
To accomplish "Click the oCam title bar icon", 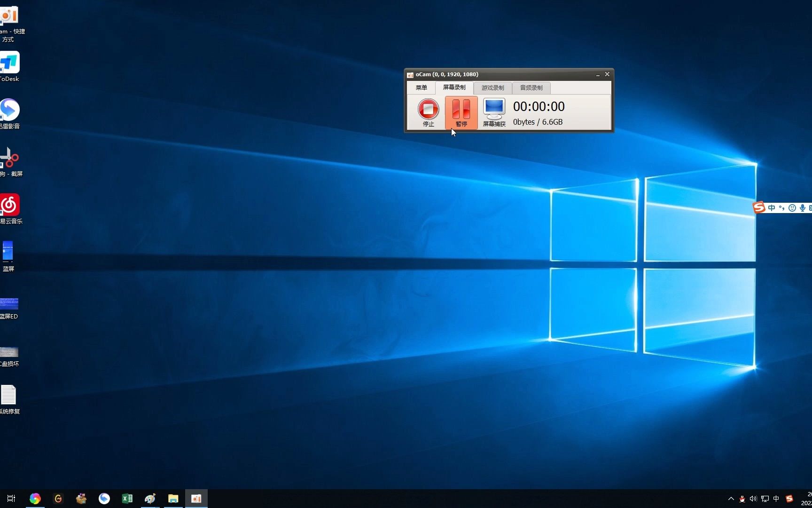I will 410,75.
